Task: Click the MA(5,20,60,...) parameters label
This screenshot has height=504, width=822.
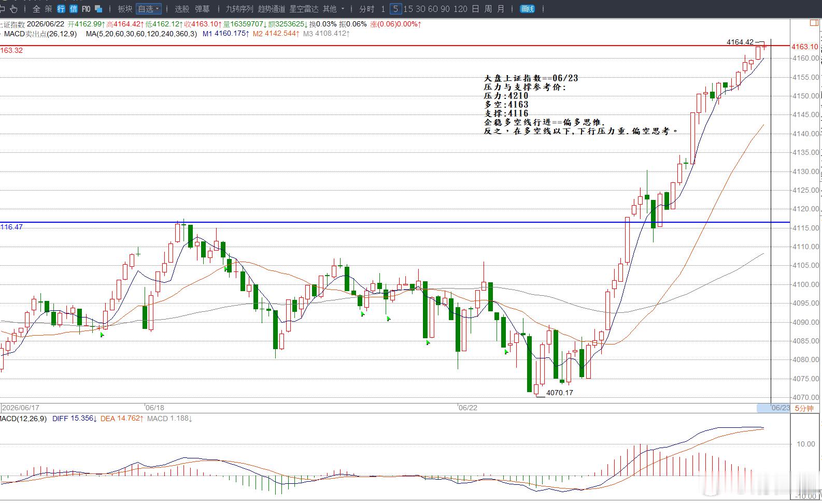Action: click(x=141, y=34)
